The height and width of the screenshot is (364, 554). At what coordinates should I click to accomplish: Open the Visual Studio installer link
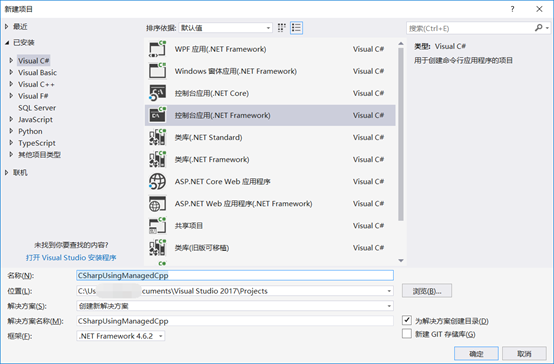pyautogui.click(x=71, y=258)
